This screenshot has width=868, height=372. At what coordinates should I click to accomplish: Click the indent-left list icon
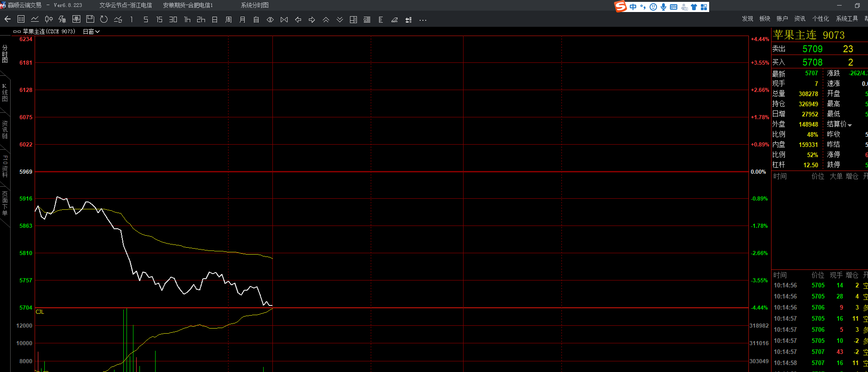pos(408,19)
